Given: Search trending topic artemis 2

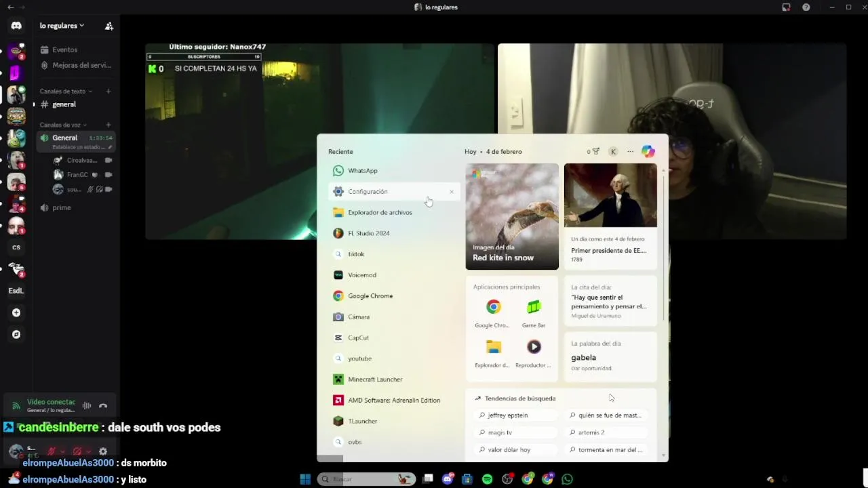Looking at the screenshot, I should point(607,432).
